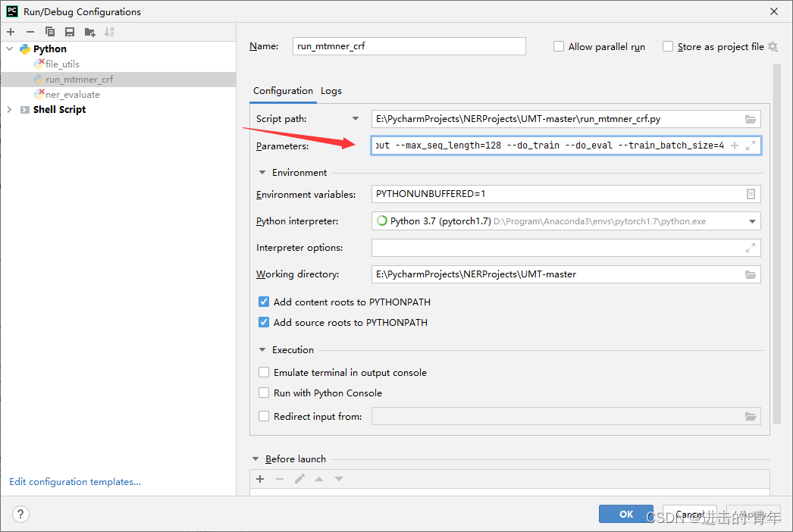Click the vertical scrollbar of the settings panel

point(777,243)
